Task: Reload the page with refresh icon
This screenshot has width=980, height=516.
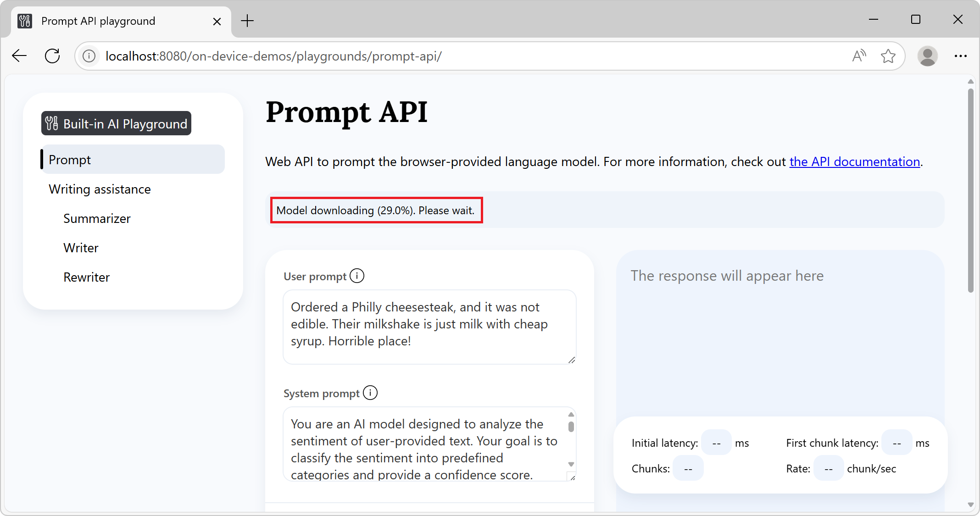Action: coord(52,56)
